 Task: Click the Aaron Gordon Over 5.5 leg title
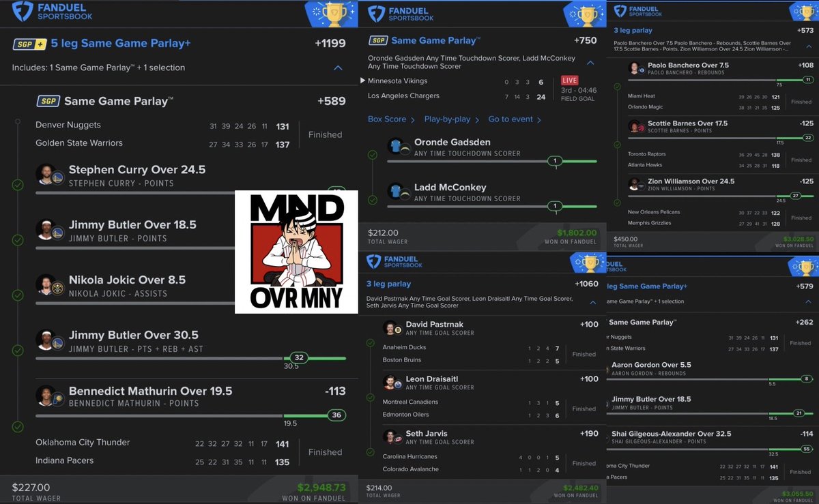tap(652, 365)
